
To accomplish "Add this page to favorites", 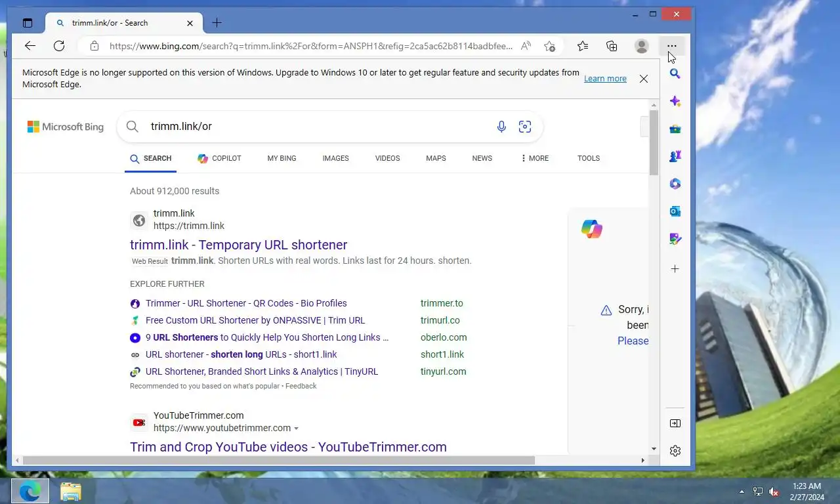I will [x=549, y=46].
